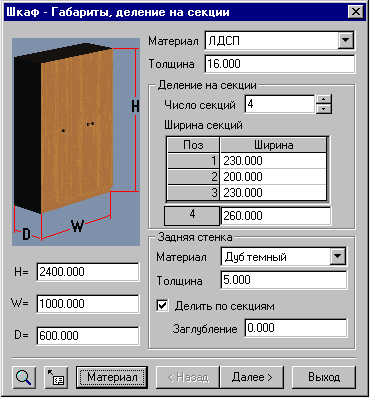Click the H= 2400.000 height field

coord(88,272)
